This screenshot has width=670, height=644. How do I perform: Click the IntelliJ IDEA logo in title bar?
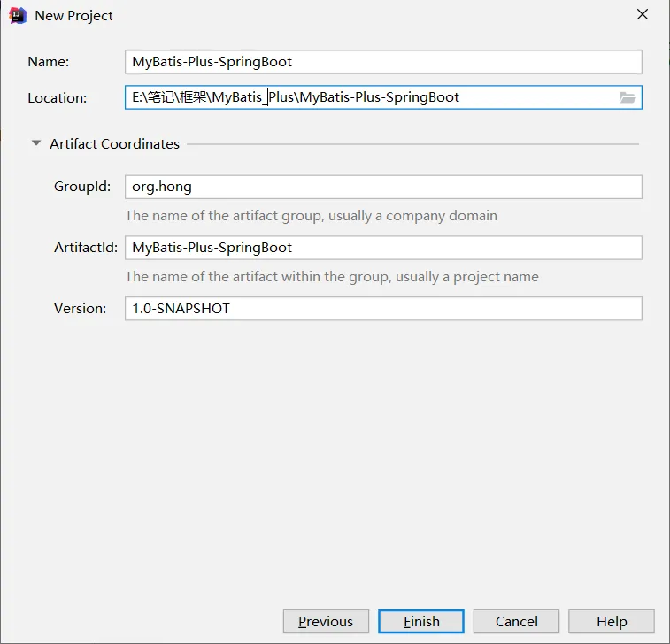(17, 15)
